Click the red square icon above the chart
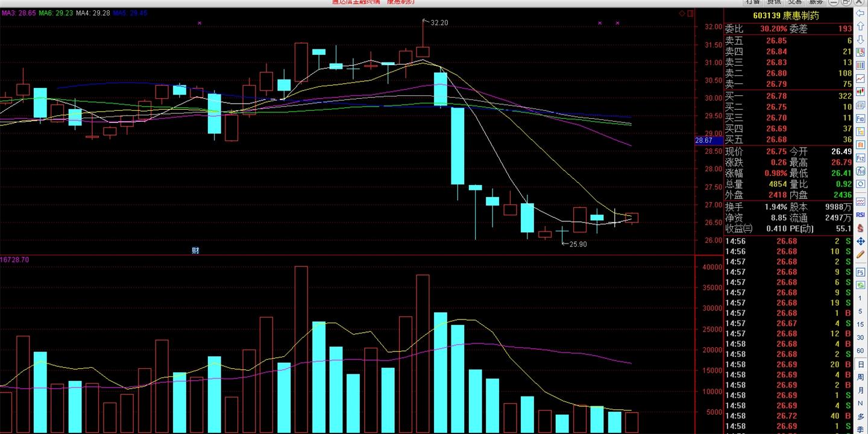This screenshot has width=868, height=434. click(x=691, y=13)
